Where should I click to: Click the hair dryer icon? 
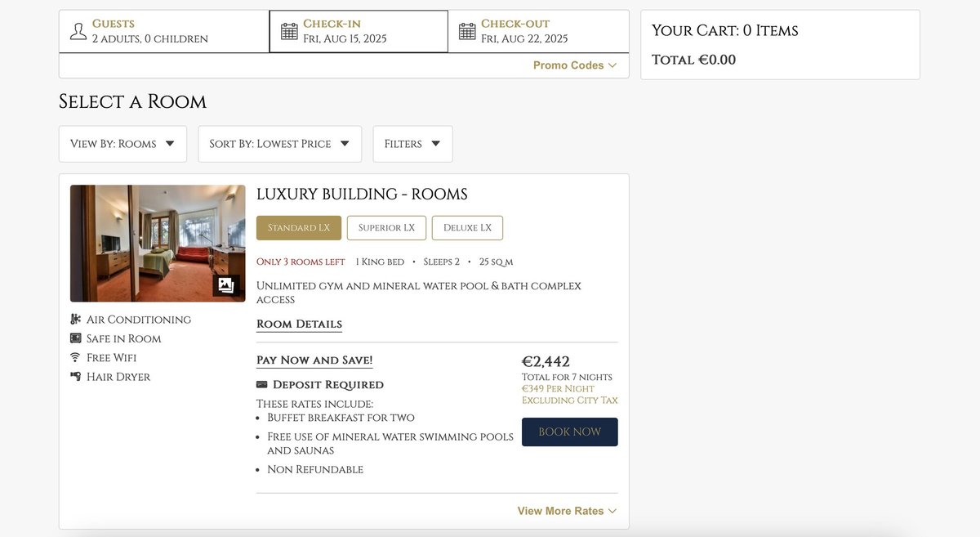pos(76,377)
